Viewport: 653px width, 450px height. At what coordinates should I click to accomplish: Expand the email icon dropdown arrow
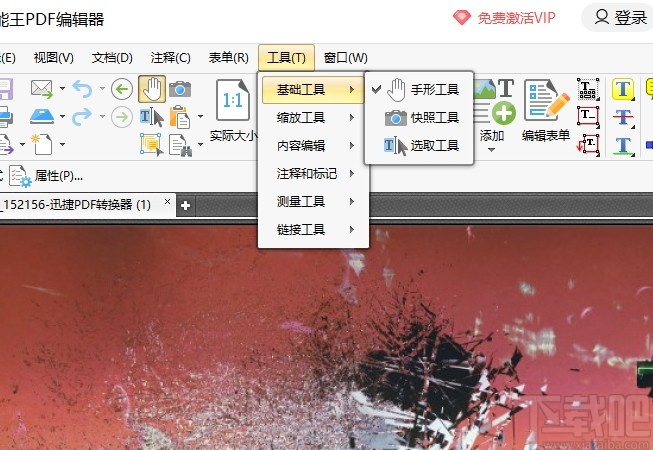62,88
